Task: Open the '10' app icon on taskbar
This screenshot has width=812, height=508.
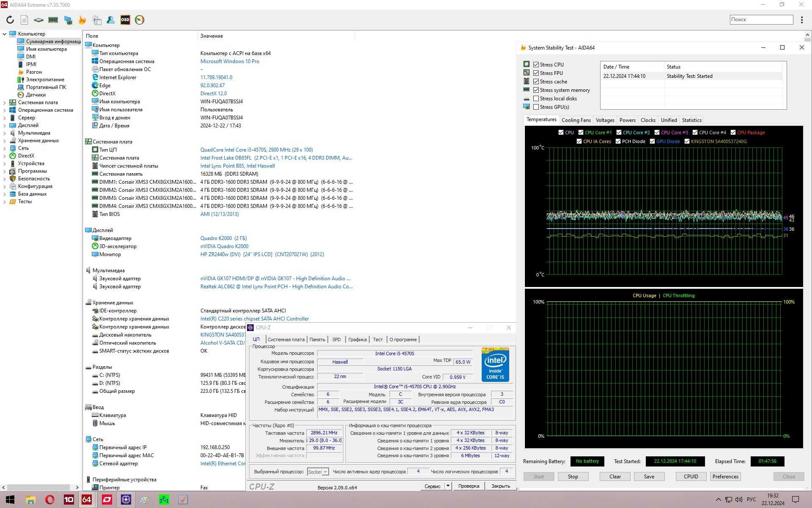Action: [x=69, y=500]
